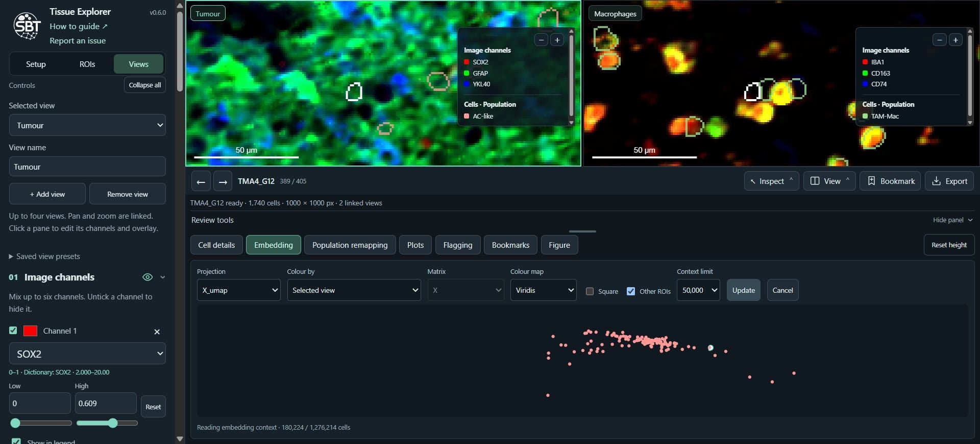
Task: Open the View layout menu
Action: tap(829, 181)
